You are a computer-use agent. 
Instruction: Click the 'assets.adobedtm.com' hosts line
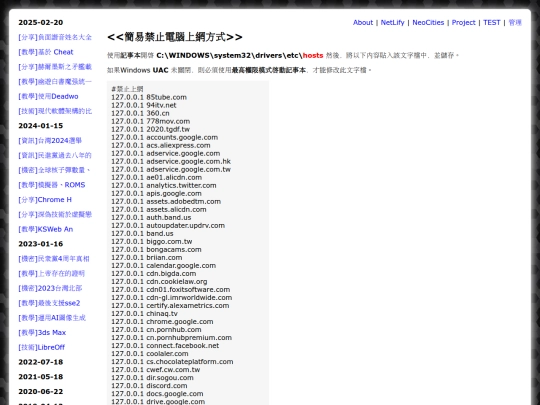point(166,201)
